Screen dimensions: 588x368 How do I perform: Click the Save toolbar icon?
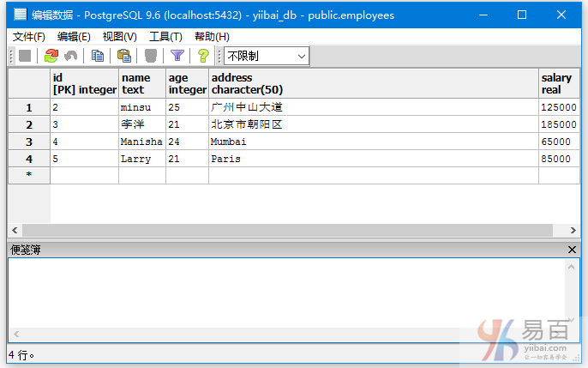click(x=25, y=56)
